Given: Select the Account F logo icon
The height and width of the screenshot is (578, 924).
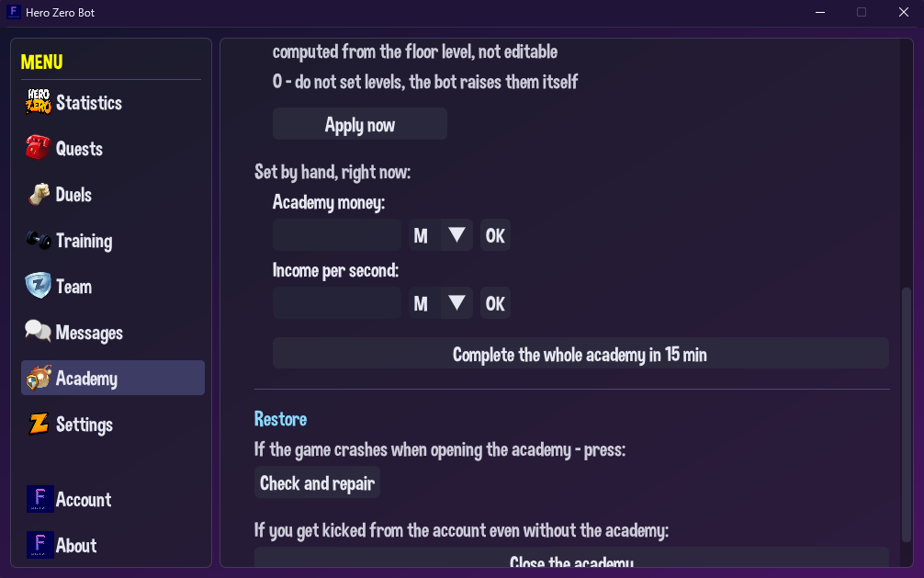Looking at the screenshot, I should tap(40, 499).
